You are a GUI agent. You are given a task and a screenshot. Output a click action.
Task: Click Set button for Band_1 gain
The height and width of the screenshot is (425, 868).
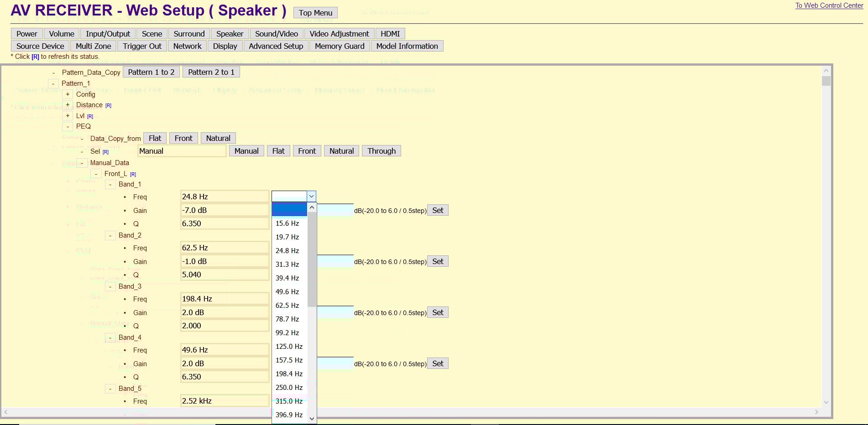point(437,210)
